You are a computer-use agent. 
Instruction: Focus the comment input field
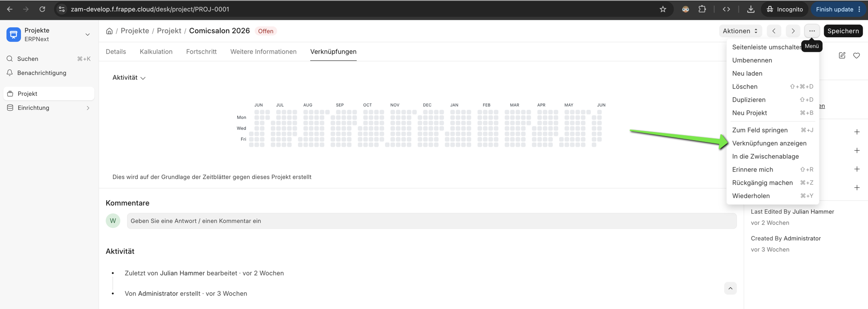pos(432,221)
